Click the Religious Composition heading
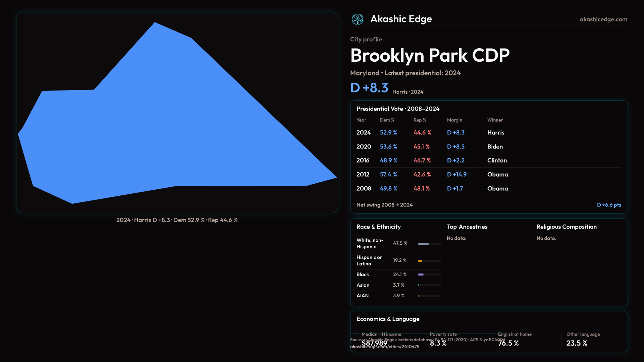Viewport: 644px width, 362px height. 566,227
